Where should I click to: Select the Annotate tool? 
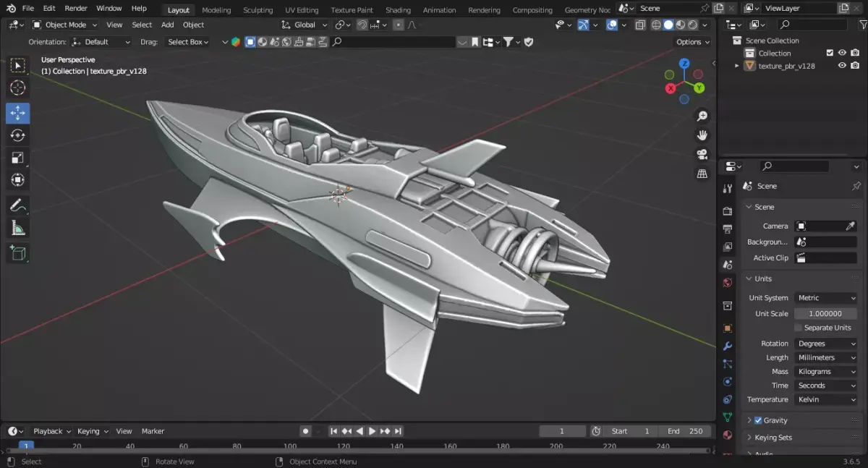click(18, 205)
